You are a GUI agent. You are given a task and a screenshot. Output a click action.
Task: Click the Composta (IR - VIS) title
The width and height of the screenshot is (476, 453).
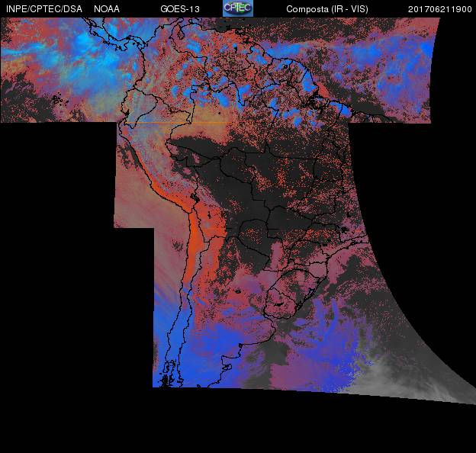click(x=327, y=9)
